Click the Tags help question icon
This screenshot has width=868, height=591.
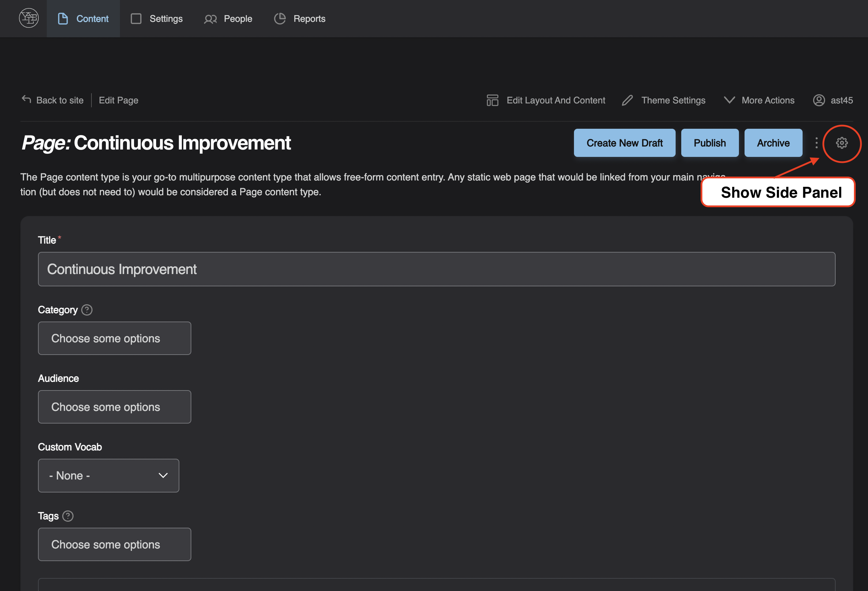tap(68, 516)
